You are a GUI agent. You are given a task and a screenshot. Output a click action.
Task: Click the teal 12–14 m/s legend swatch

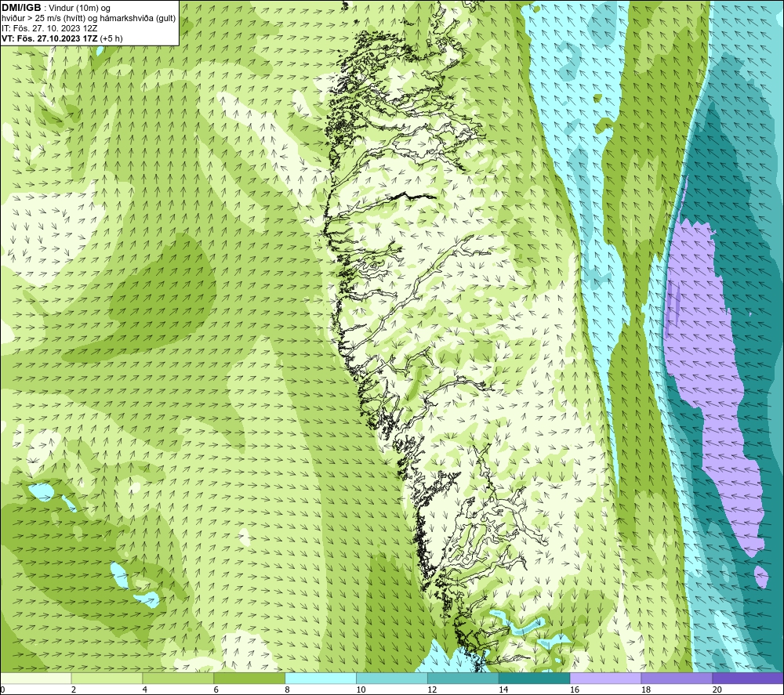coord(463,679)
